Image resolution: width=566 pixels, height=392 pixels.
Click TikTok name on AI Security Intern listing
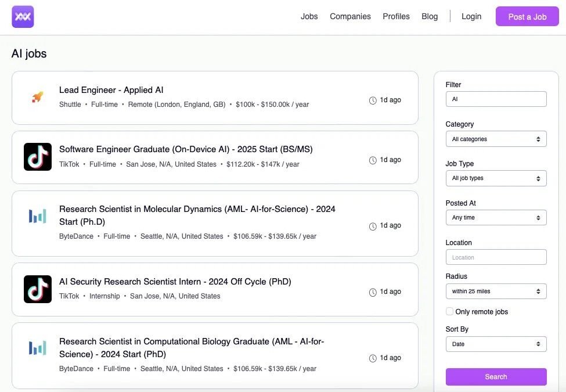point(69,296)
